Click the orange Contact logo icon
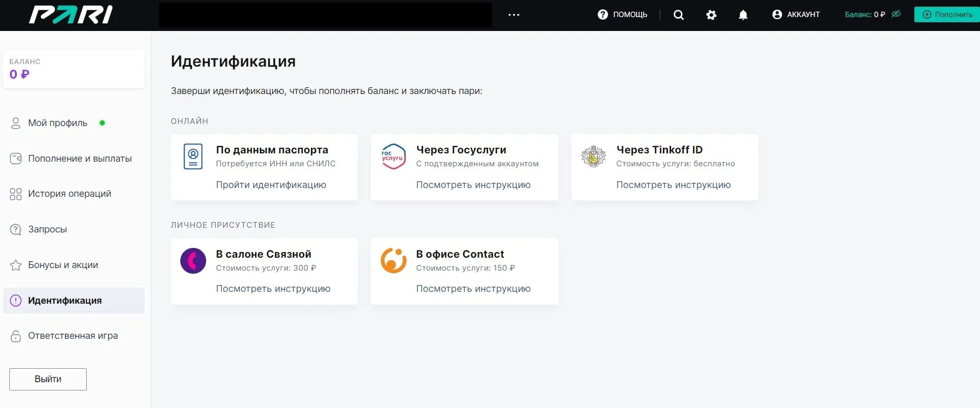The image size is (980, 408). [x=394, y=260]
